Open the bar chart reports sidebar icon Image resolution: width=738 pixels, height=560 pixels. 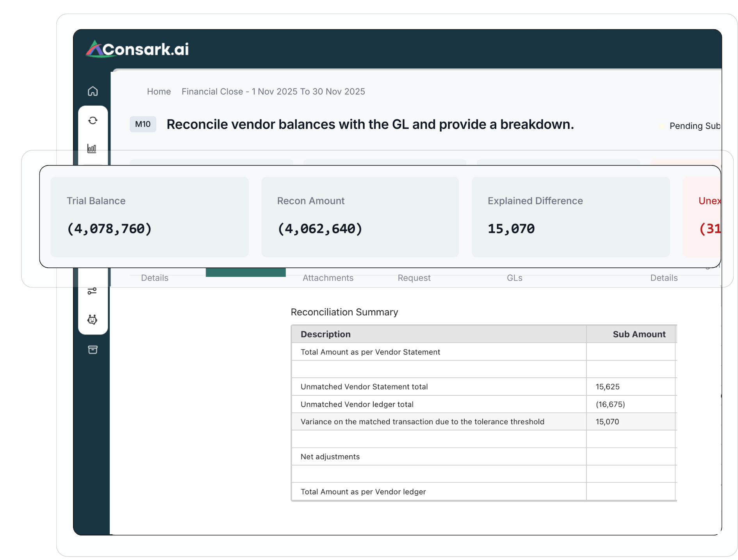[x=92, y=148]
